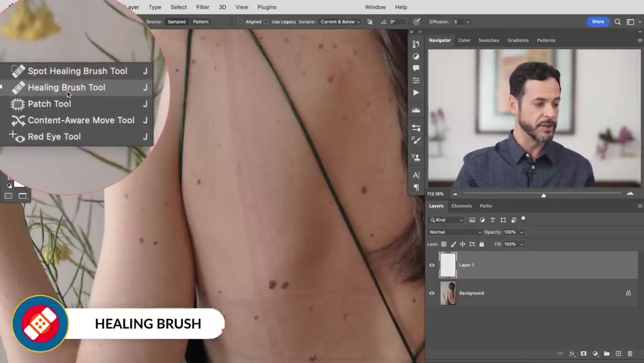The height and width of the screenshot is (363, 644).
Task: Click the workspace layout icon
Action: pos(630,22)
